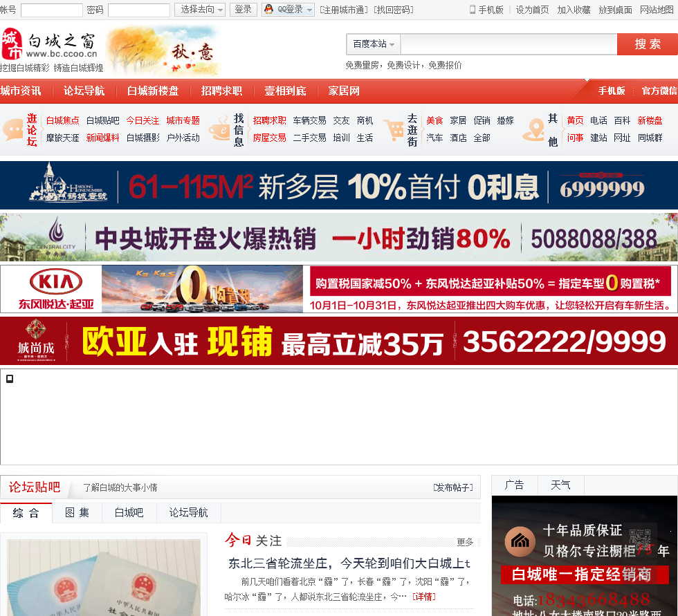The width and height of the screenshot is (678, 616).
Task: Click the 中央城开盘 banner ad
Action: (x=339, y=237)
